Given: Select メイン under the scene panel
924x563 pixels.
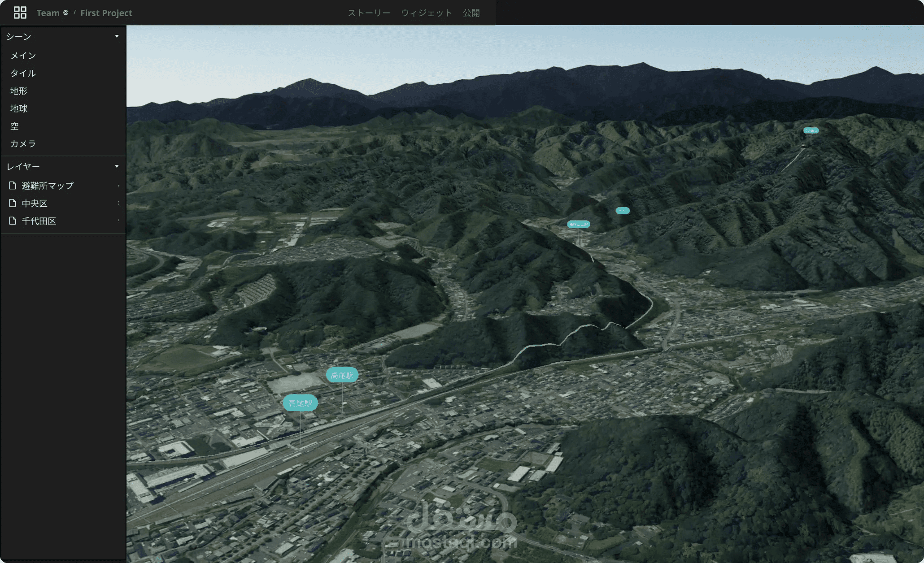Looking at the screenshot, I should (x=24, y=55).
